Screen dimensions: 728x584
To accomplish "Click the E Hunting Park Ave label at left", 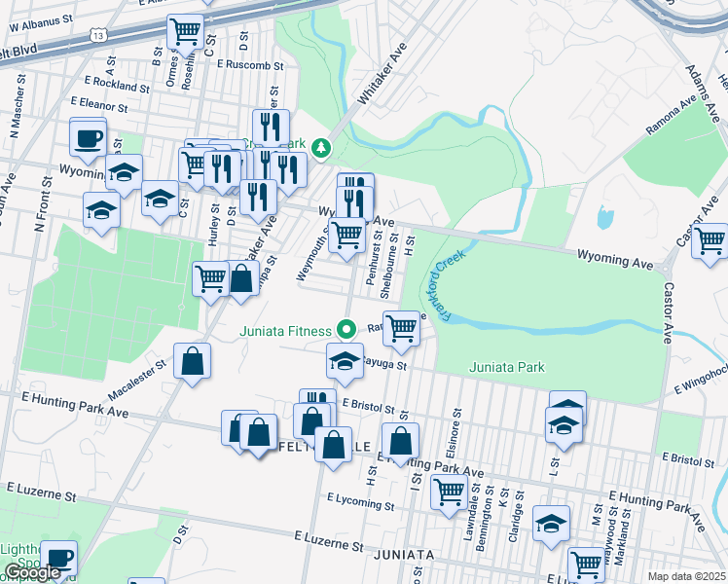I will (x=75, y=404).
